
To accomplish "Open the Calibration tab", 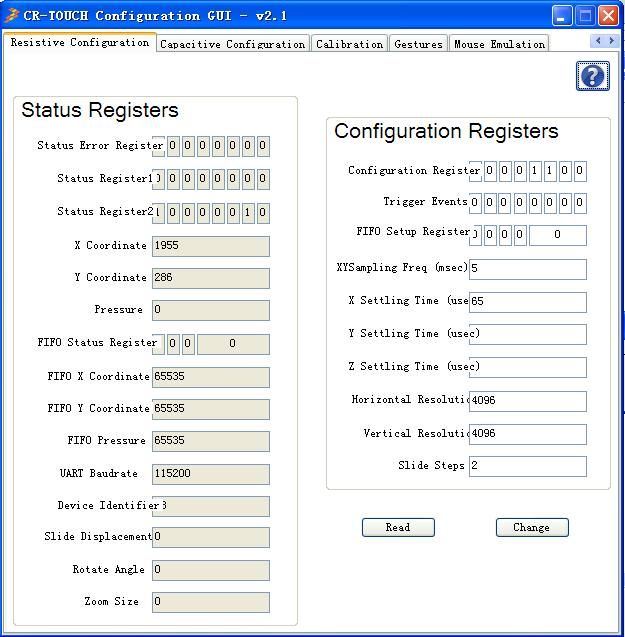I will [349, 44].
